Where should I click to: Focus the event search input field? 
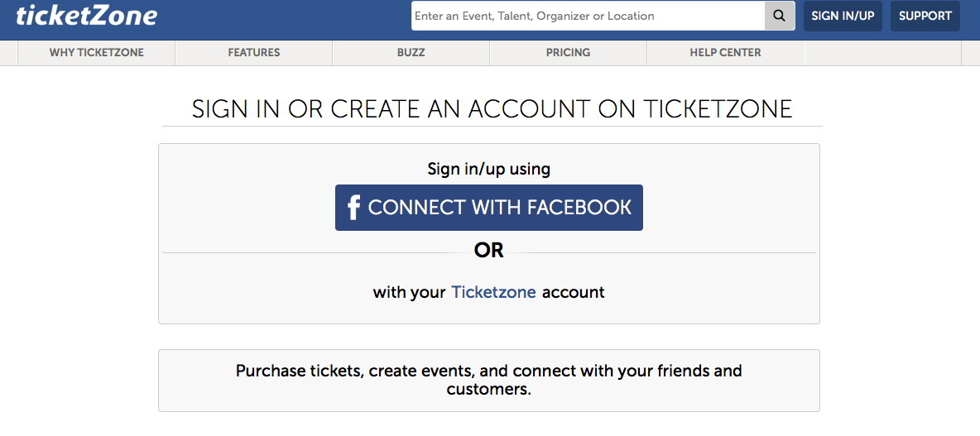pos(588,16)
